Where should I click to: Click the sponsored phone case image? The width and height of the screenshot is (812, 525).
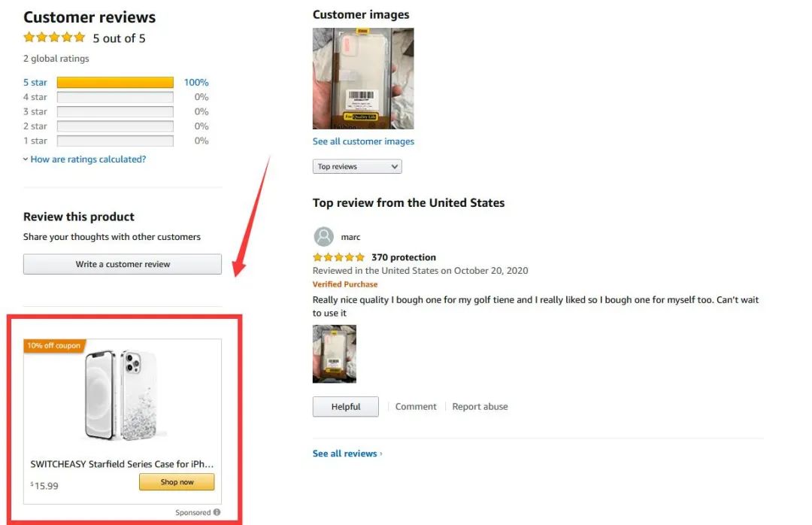[x=122, y=395]
